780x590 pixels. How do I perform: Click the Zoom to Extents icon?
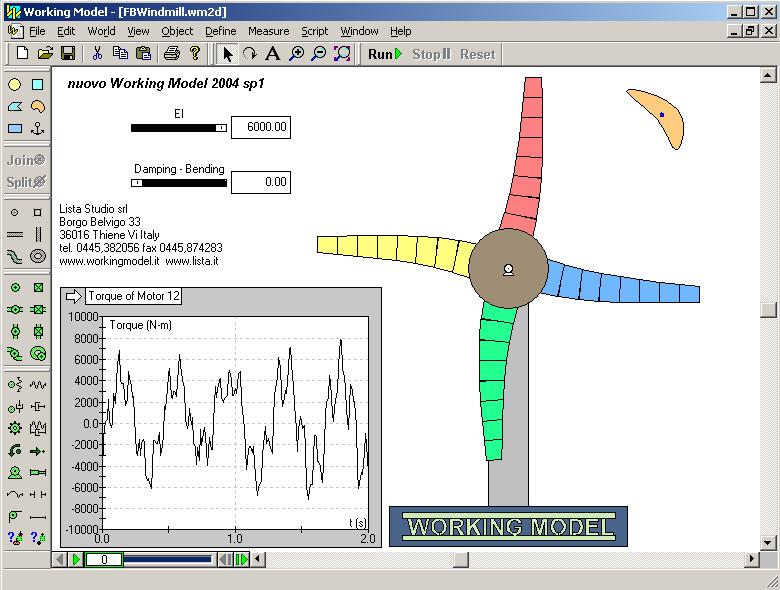click(342, 54)
